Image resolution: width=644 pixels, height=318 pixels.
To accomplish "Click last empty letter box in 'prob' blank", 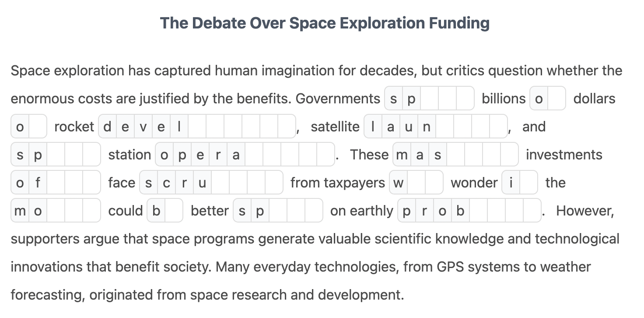I will pyautogui.click(x=532, y=211).
